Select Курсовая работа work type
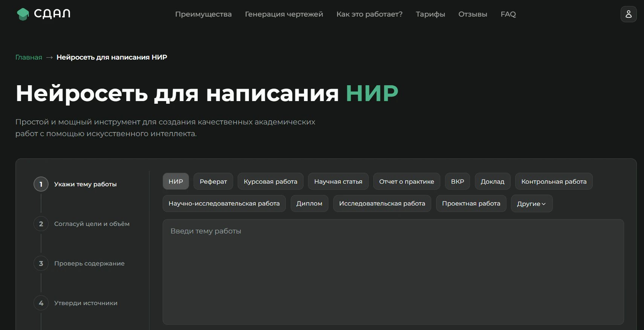Image resolution: width=644 pixels, height=330 pixels. 270,181
